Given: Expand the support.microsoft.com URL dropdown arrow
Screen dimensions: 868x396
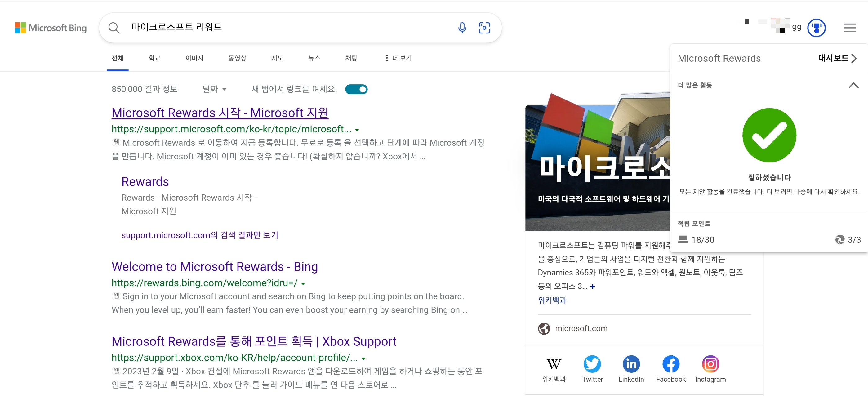Looking at the screenshot, I should [357, 130].
